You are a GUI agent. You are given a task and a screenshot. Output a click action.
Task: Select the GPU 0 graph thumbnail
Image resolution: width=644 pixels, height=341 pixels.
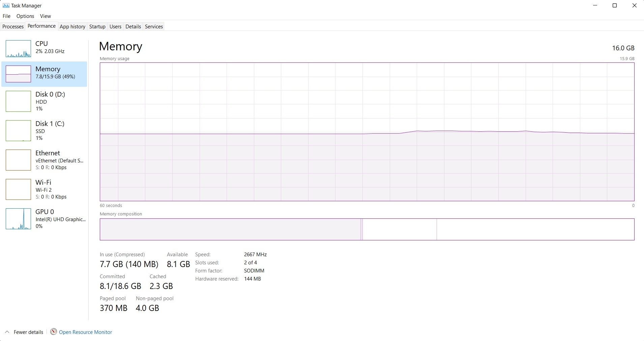[x=18, y=219]
